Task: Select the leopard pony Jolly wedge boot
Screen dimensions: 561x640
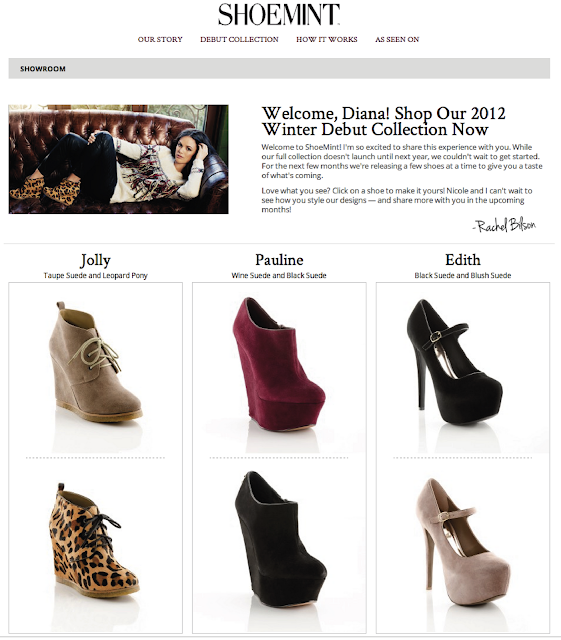Action: pos(95,541)
